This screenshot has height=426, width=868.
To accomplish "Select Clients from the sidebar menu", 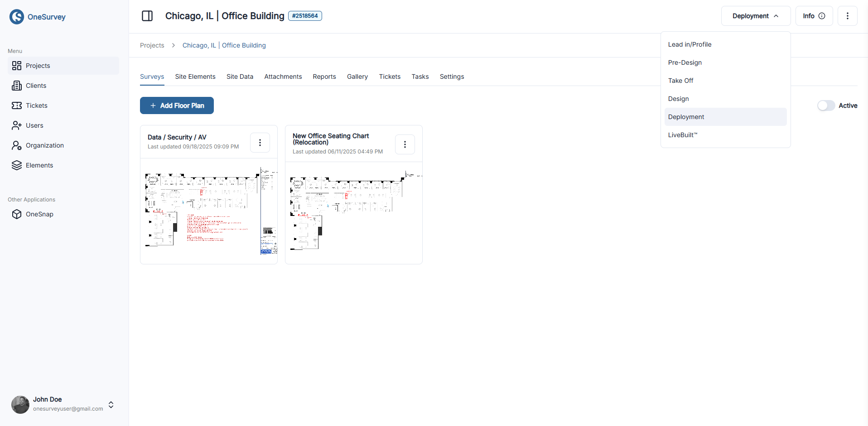I will click(37, 86).
